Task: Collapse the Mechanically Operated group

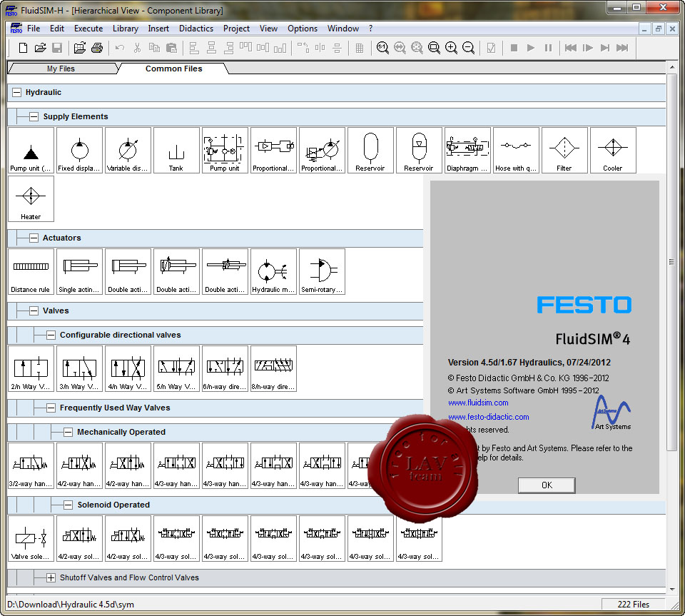Action: [x=68, y=432]
